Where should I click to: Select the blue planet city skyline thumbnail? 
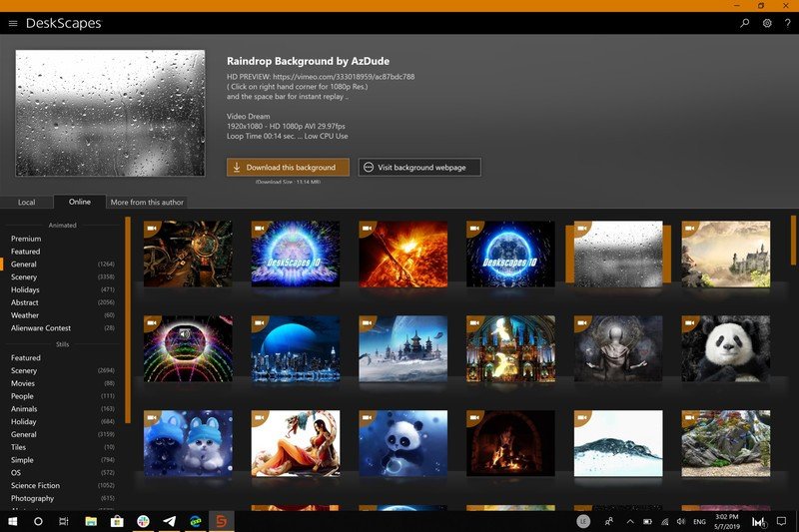click(295, 348)
